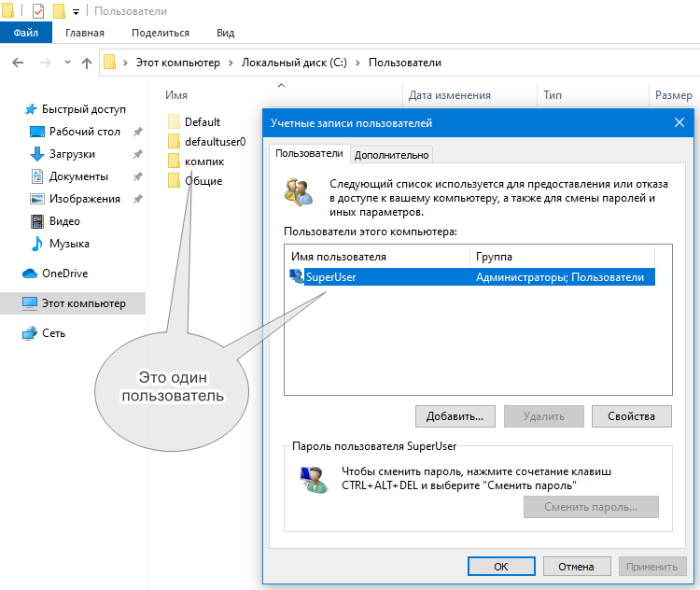
Task: Click the Forward arrow in Explorer
Action: (45, 63)
